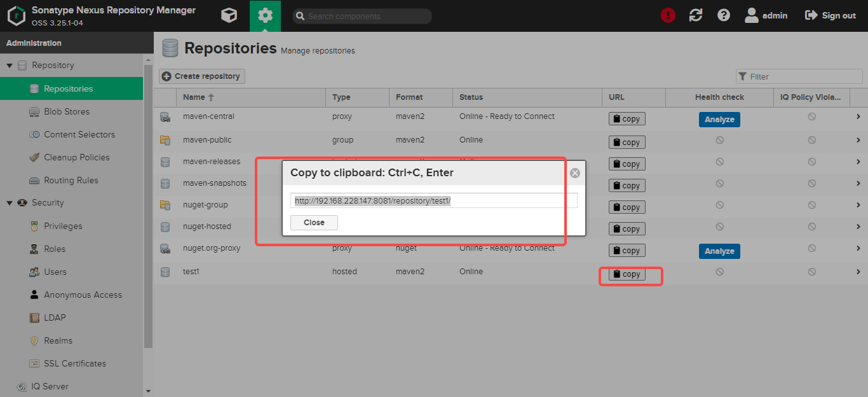Sort by the Status column header
The image size is (868, 397).
tap(527, 97)
